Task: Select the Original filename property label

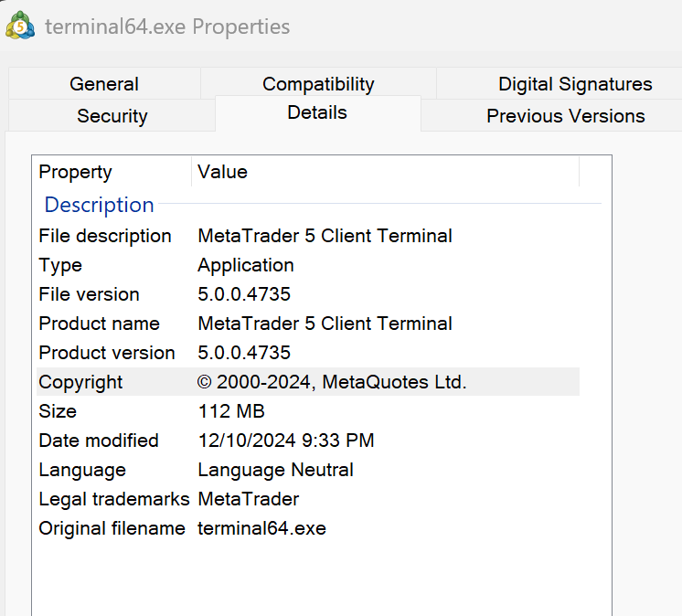Action: click(112, 528)
